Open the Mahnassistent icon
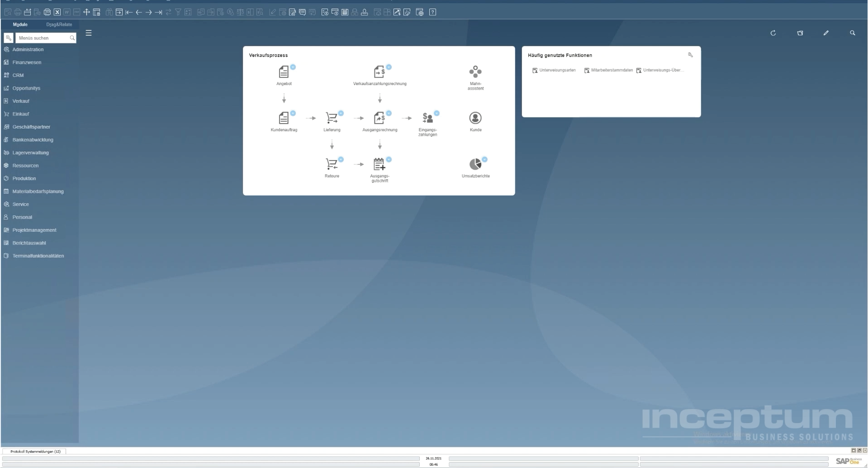 click(x=475, y=72)
